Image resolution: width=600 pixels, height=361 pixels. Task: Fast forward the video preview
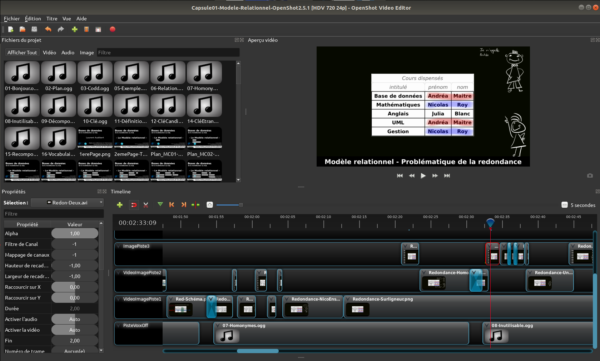[x=435, y=176]
